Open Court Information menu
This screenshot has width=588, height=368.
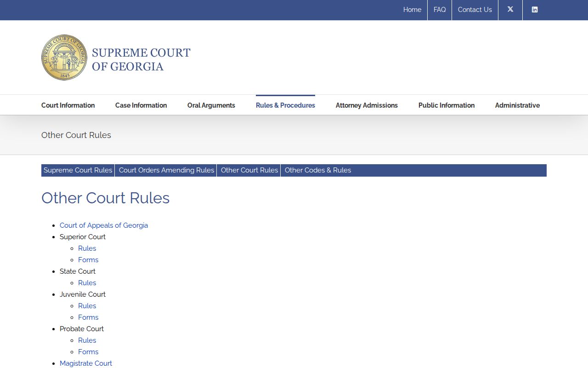coord(68,105)
